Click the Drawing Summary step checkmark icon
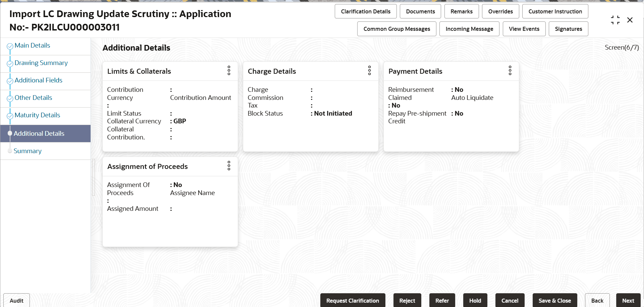This screenshot has height=307, width=644. (10, 64)
